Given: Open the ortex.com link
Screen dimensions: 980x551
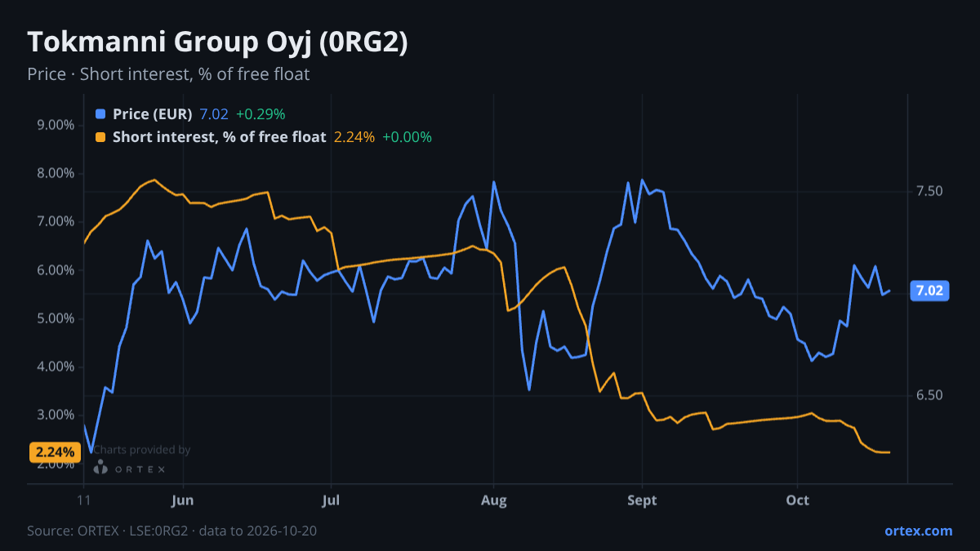Looking at the screenshot, I should pos(918,531).
